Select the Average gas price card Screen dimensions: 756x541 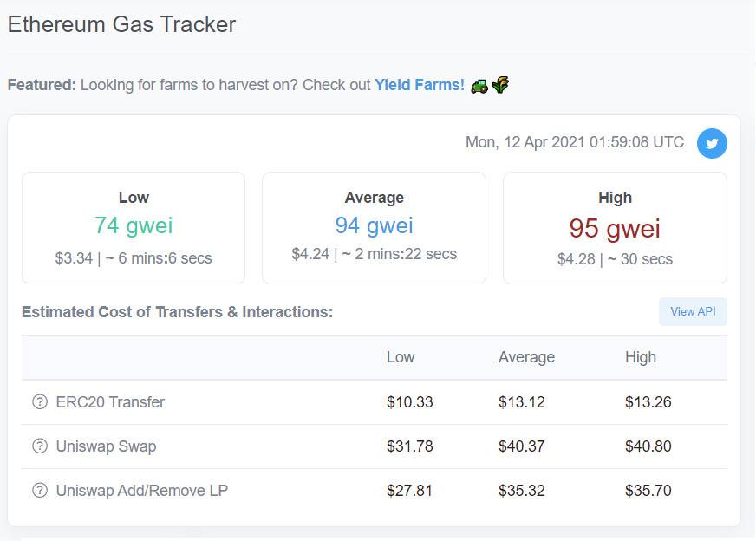pos(374,228)
